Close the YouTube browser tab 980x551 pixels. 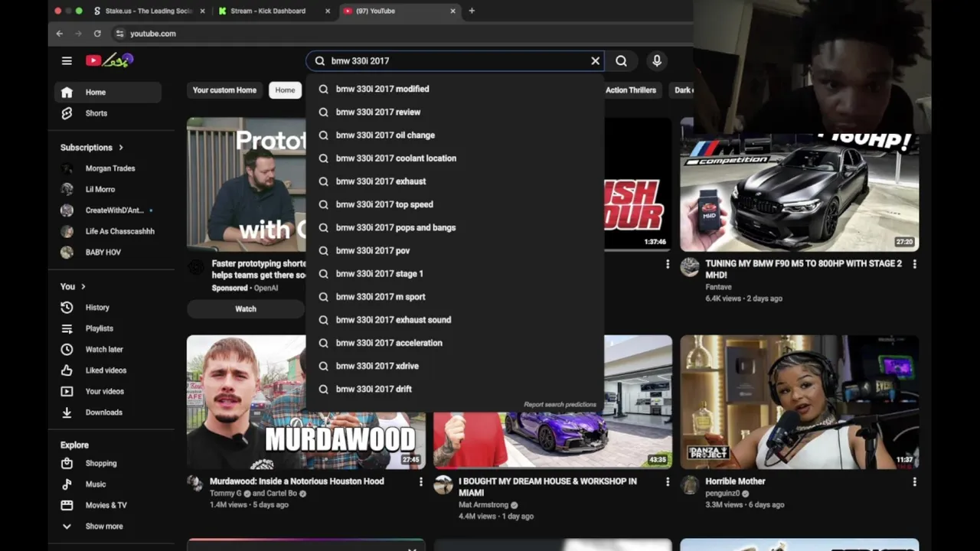(x=452, y=11)
